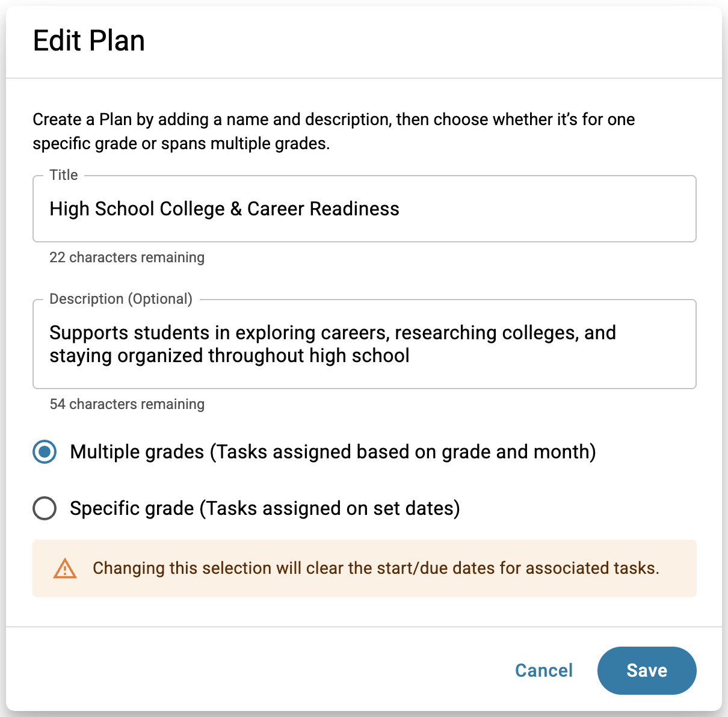Click the Save button
This screenshot has width=728, height=717.
pyautogui.click(x=646, y=670)
